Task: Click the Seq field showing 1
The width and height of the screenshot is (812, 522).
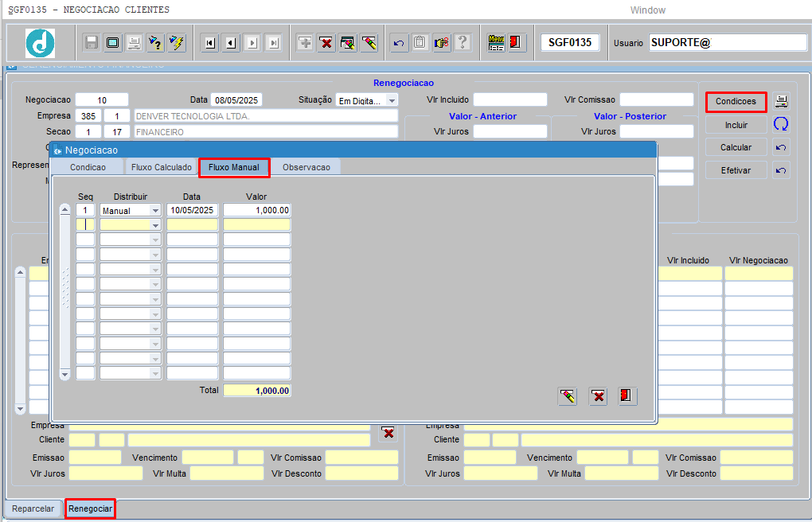Action: (x=85, y=210)
